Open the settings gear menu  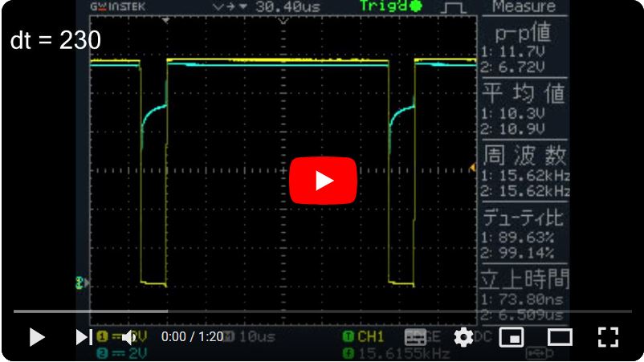click(x=463, y=337)
